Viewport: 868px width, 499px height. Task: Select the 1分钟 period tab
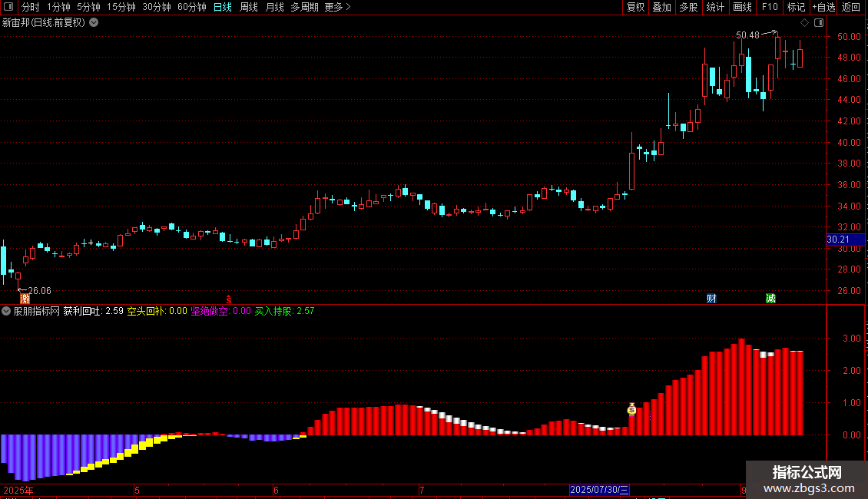point(58,7)
